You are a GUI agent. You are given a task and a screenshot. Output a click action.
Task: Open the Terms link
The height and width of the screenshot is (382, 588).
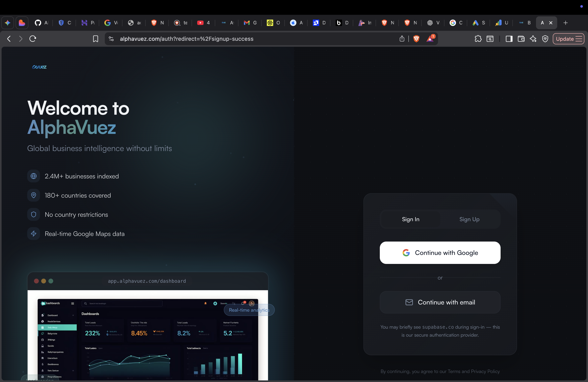(x=454, y=372)
